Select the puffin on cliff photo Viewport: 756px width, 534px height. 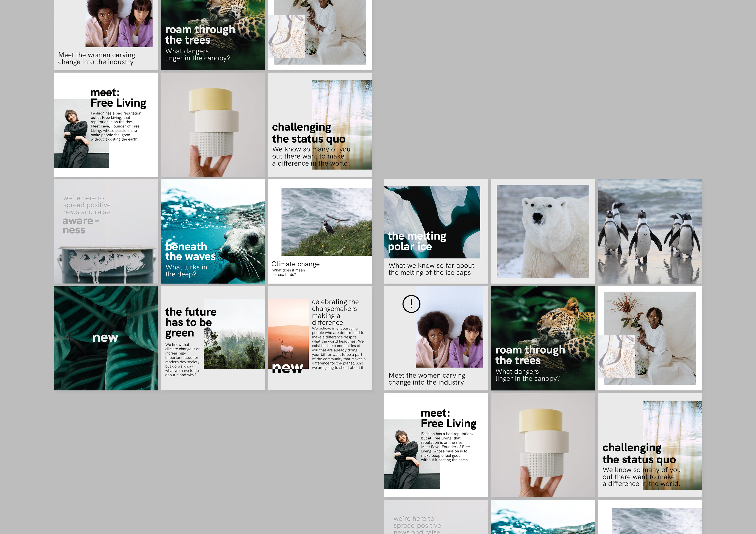tap(326, 222)
